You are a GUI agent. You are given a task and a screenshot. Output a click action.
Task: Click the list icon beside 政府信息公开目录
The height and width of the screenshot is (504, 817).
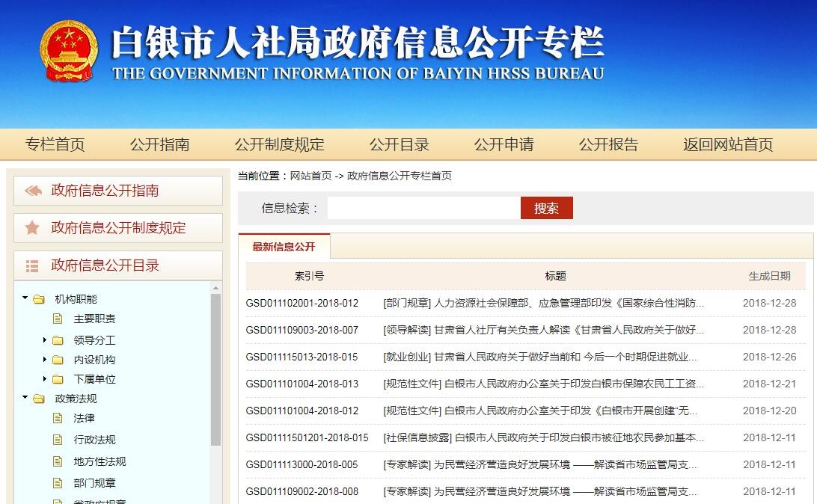pos(32,265)
